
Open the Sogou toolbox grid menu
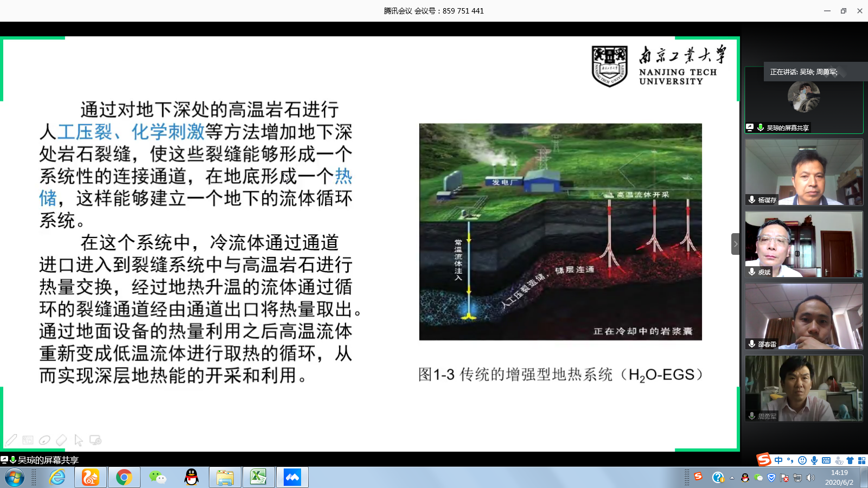861,460
